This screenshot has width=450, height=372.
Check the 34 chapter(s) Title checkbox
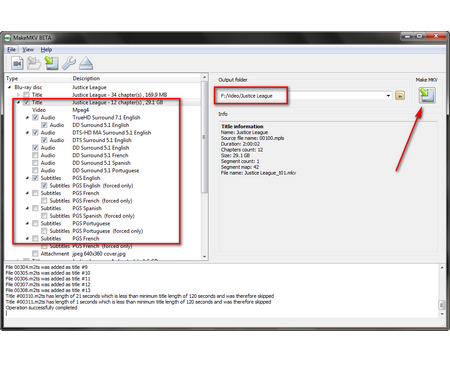(x=26, y=95)
